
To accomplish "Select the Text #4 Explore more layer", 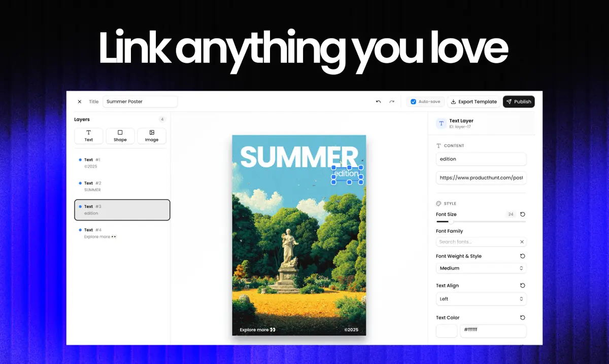I will (122, 233).
